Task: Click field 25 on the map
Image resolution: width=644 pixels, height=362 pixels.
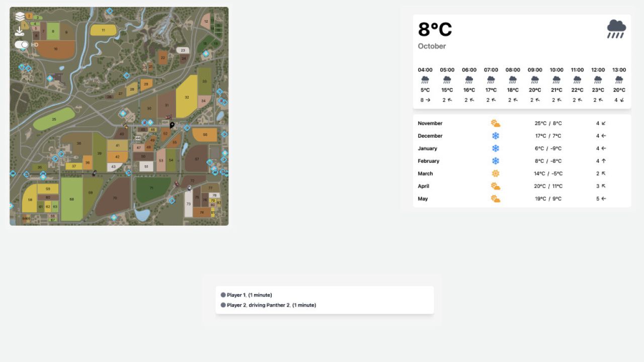Action: (x=54, y=119)
